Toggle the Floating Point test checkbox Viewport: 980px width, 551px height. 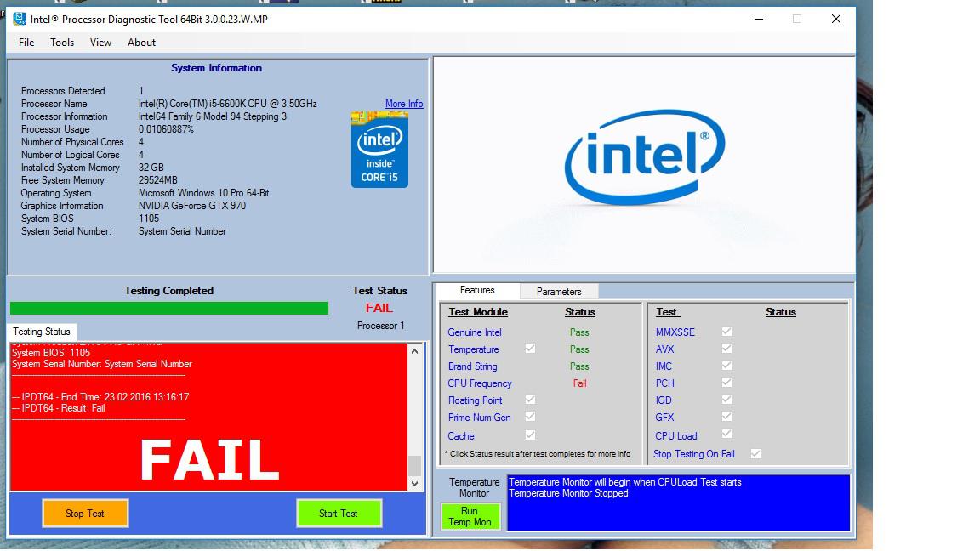[530, 399]
